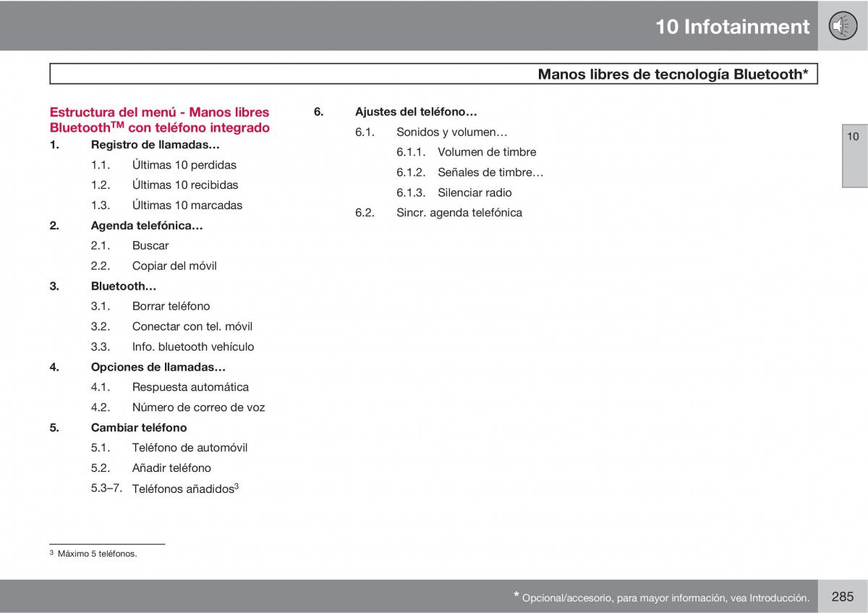Click "Info. bluetooth vehículo" entry
Image resolution: width=868 pixels, height=613 pixels.
click(193, 347)
